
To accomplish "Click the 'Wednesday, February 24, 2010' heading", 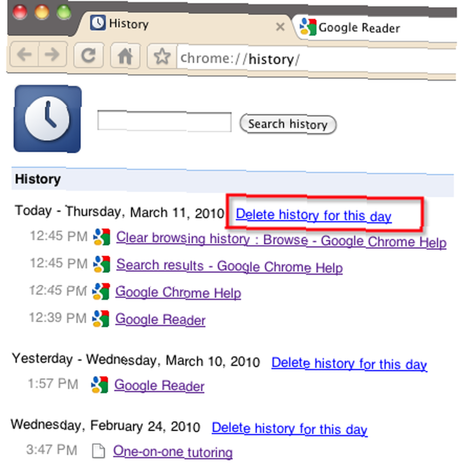I will (x=105, y=426).
